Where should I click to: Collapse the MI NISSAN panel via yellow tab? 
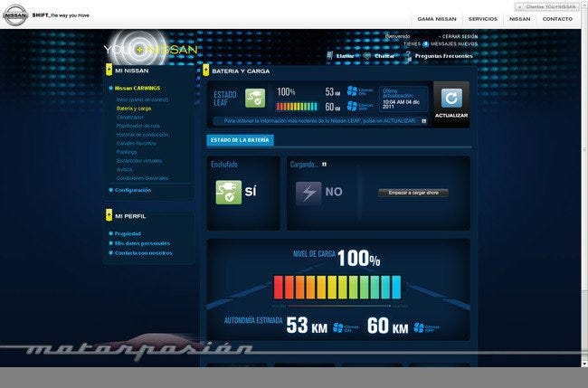point(109,70)
